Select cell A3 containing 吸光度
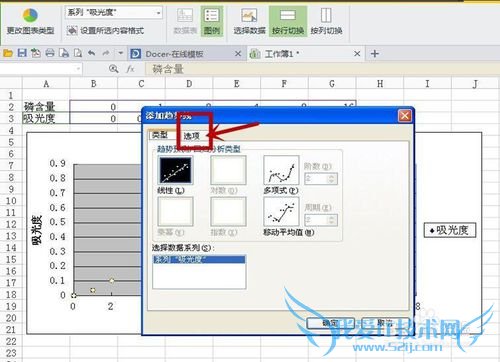 pos(46,118)
